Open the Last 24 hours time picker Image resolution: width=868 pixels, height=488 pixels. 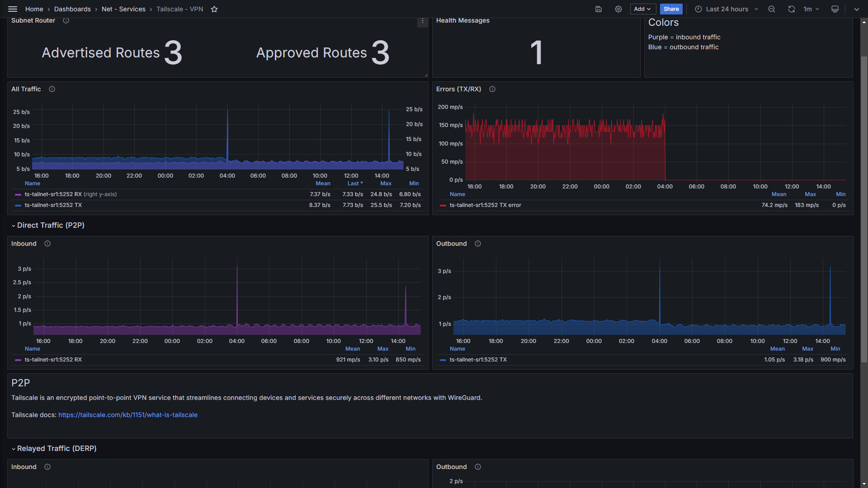point(726,9)
